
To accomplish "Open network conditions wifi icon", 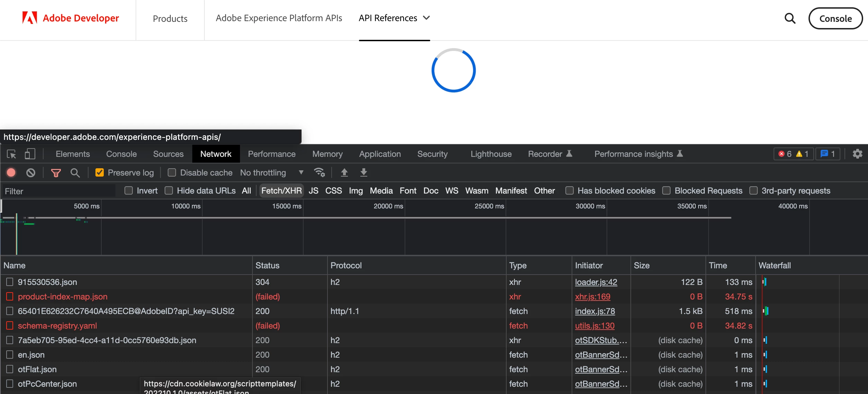I will pos(319,172).
